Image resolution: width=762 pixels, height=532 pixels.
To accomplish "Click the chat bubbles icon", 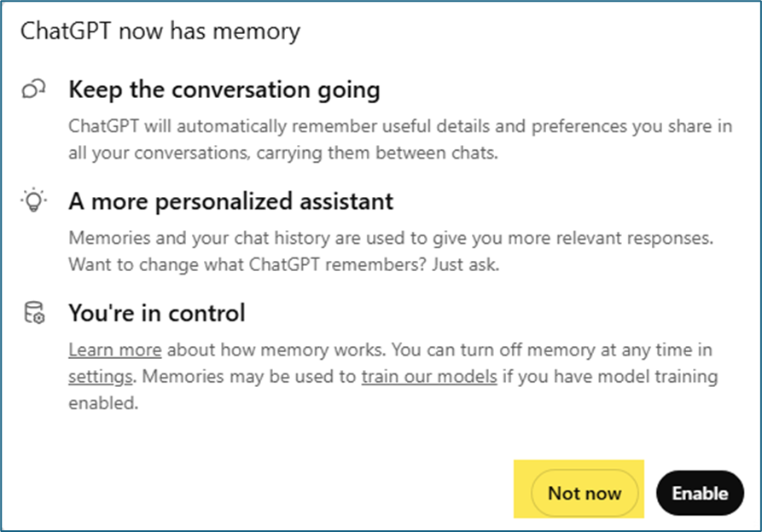I will pyautogui.click(x=33, y=90).
